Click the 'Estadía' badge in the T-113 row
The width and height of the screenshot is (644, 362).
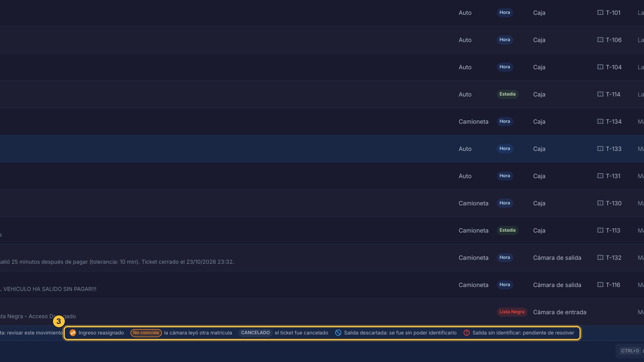pyautogui.click(x=508, y=230)
